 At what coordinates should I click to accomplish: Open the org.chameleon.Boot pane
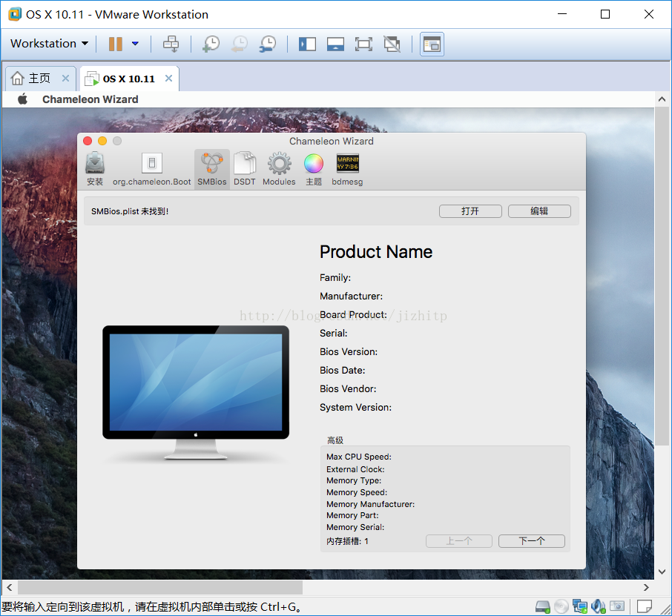coord(152,169)
